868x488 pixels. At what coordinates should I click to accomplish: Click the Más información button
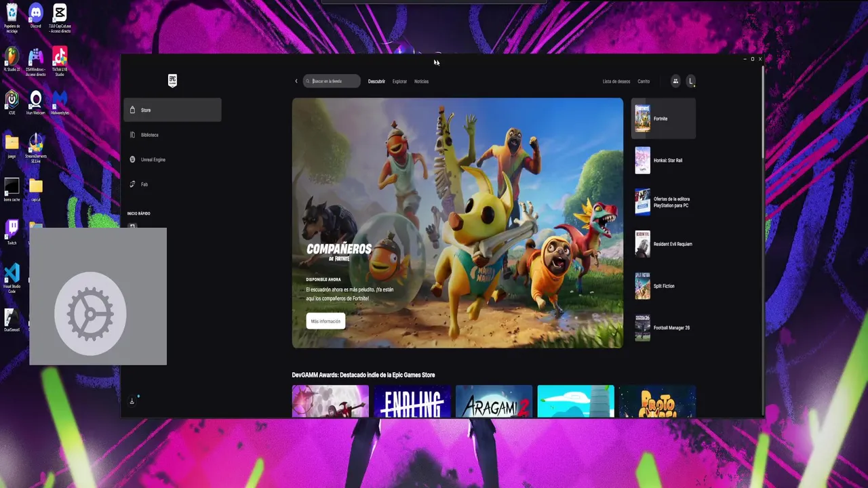[x=325, y=321]
